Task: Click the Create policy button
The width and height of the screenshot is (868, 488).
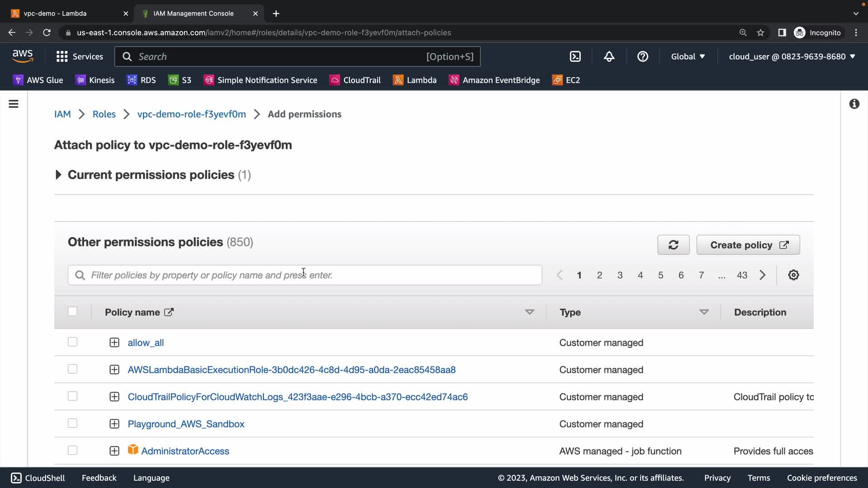Action: coord(748,245)
